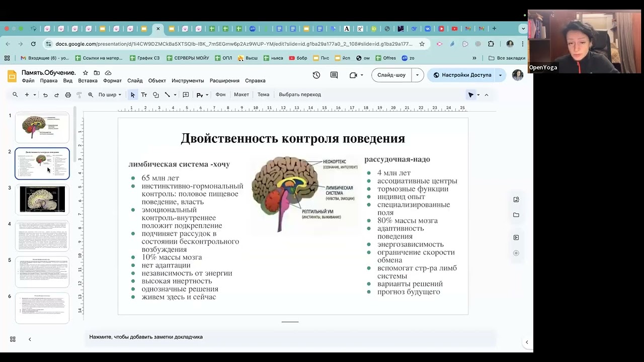Add a new slide with plus button
644x362 pixels.
point(27,95)
